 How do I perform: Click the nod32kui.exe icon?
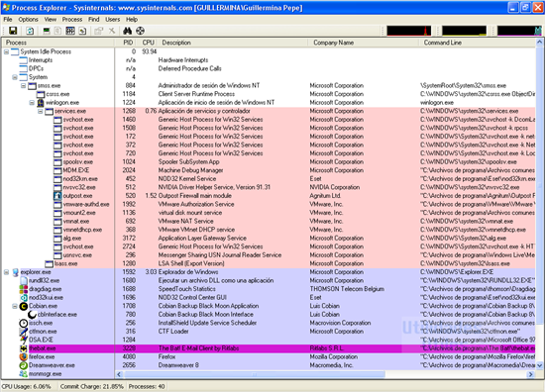tap(24, 298)
